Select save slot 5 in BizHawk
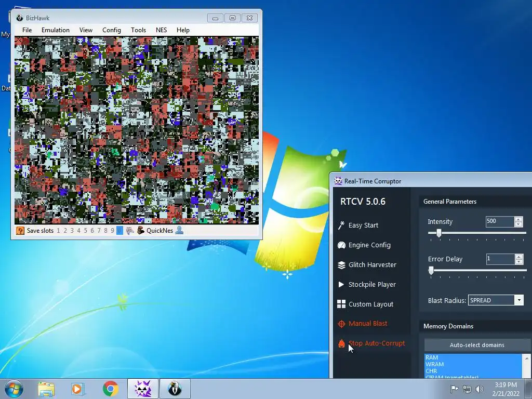Image resolution: width=532 pixels, height=399 pixels. click(x=86, y=230)
